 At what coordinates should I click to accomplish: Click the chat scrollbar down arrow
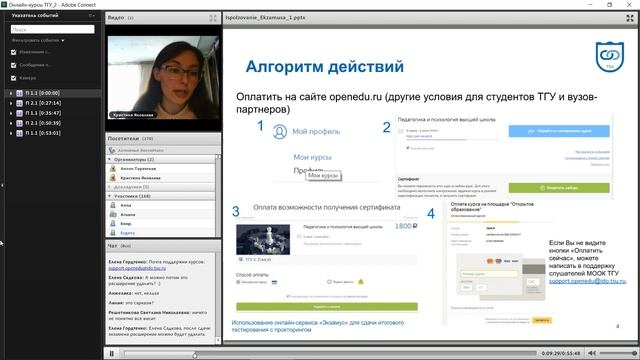point(218,340)
